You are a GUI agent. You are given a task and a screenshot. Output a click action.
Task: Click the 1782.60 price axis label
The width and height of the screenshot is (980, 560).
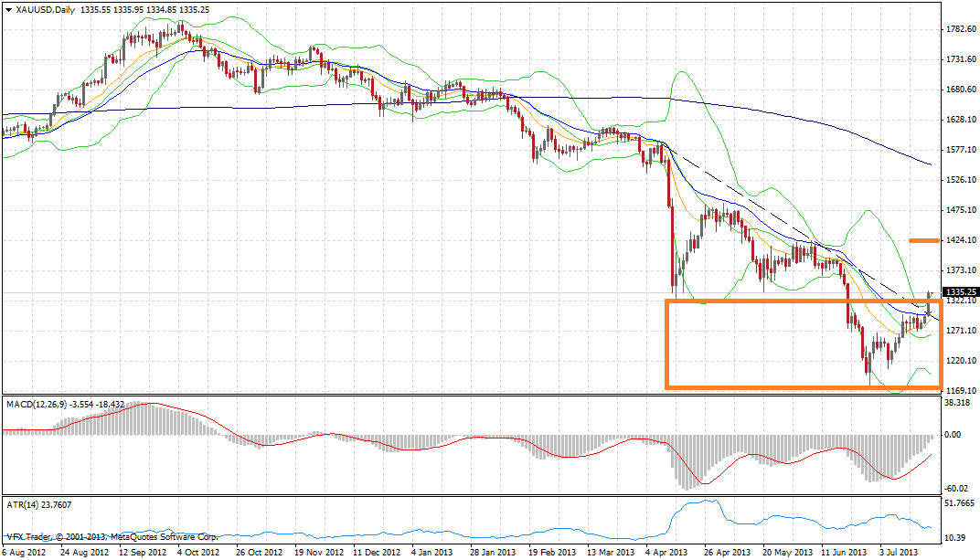pyautogui.click(x=958, y=29)
